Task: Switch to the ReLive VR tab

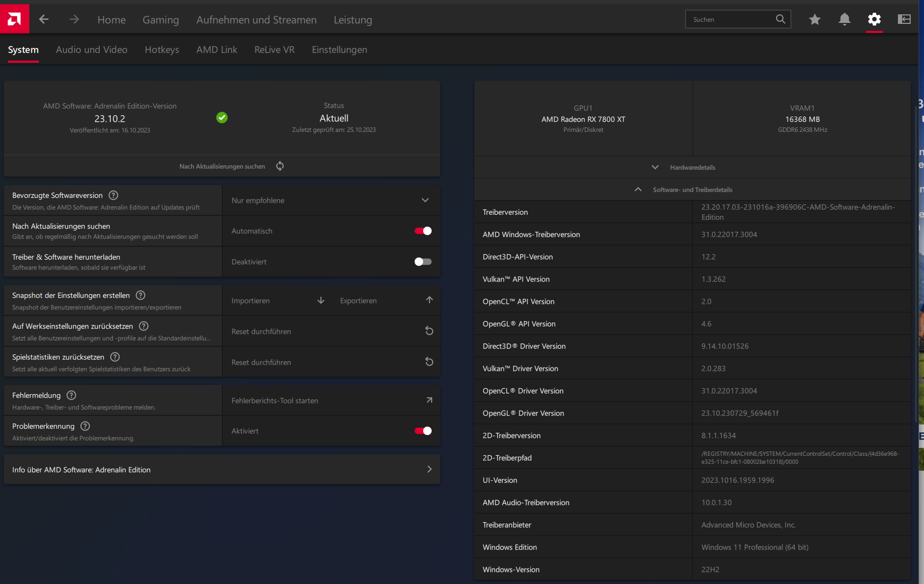Action: 275,49
